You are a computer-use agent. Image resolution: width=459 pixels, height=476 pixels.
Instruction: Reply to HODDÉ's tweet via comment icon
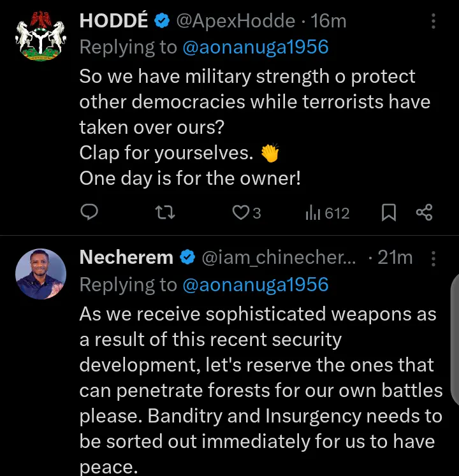[90, 213]
